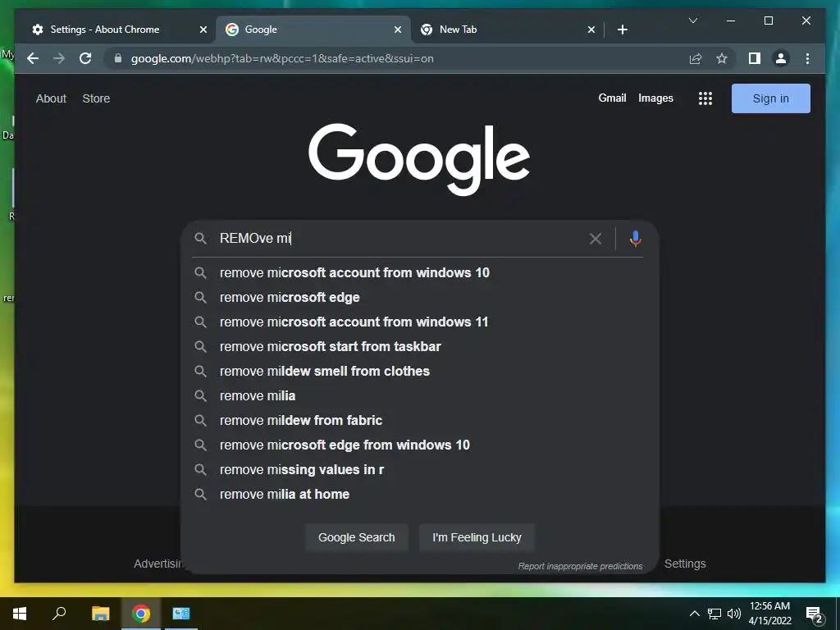Select suggestion remove microsoft start from taskbar
This screenshot has width=840, height=630.
419,347
